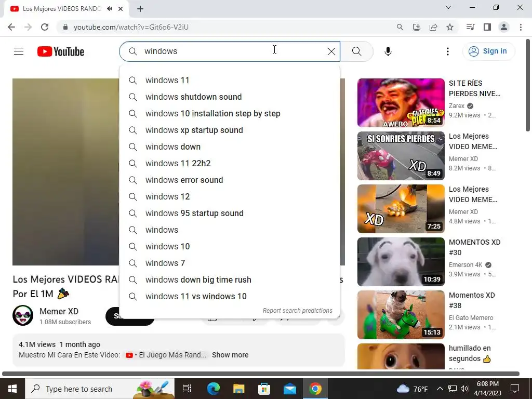Open Emerson 4K channel name
Image resolution: width=532 pixels, height=399 pixels.
(x=465, y=265)
